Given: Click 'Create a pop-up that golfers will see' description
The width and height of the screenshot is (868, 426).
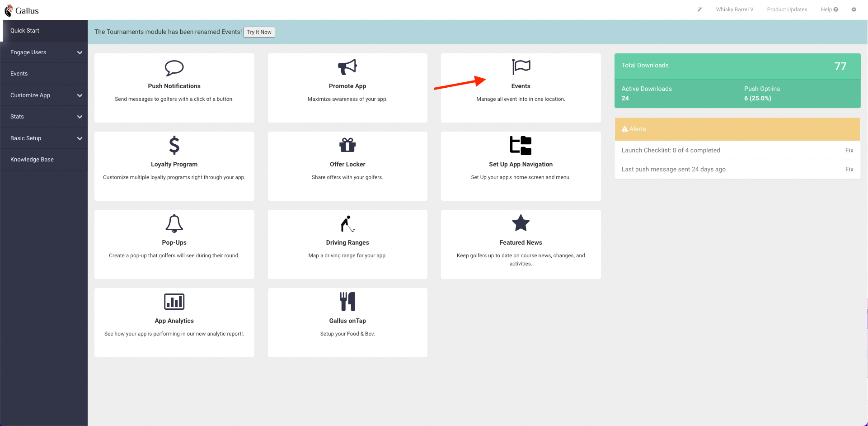Looking at the screenshot, I should [x=174, y=256].
